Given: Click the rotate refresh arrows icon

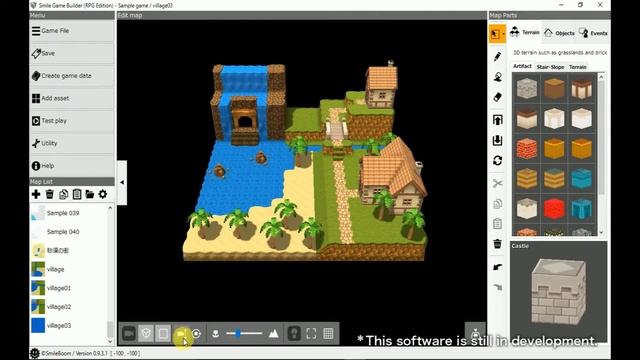Looking at the screenshot, I should click(497, 160).
